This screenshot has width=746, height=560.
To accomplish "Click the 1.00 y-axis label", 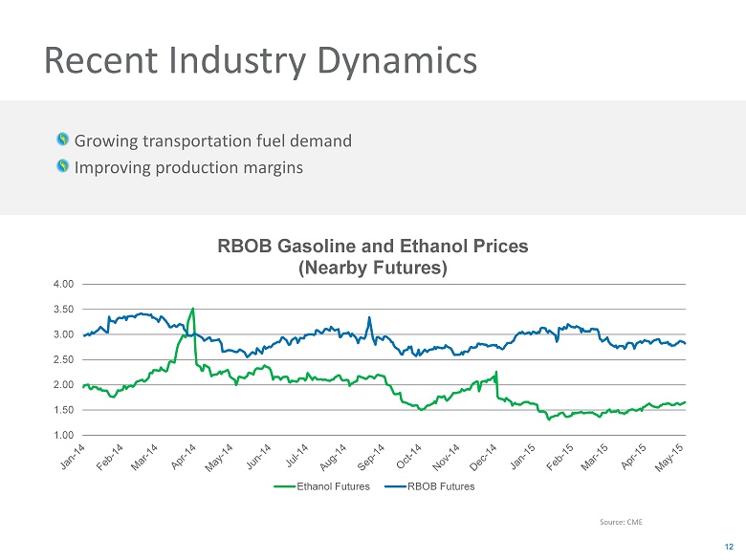I will pyautogui.click(x=62, y=435).
